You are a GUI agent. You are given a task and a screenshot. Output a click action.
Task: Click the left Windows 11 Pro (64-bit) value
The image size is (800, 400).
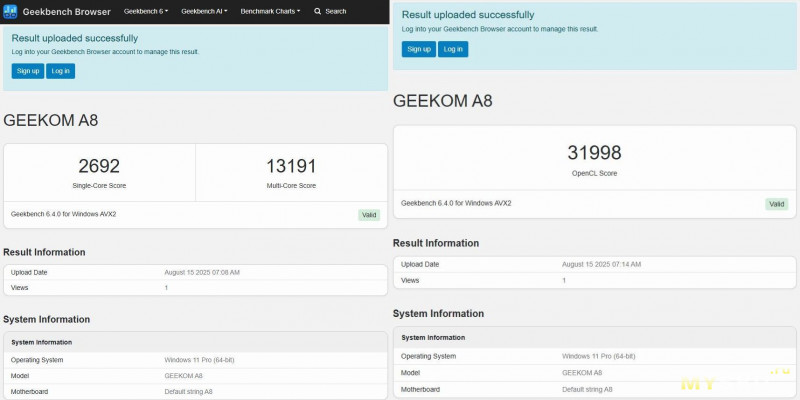(x=199, y=360)
